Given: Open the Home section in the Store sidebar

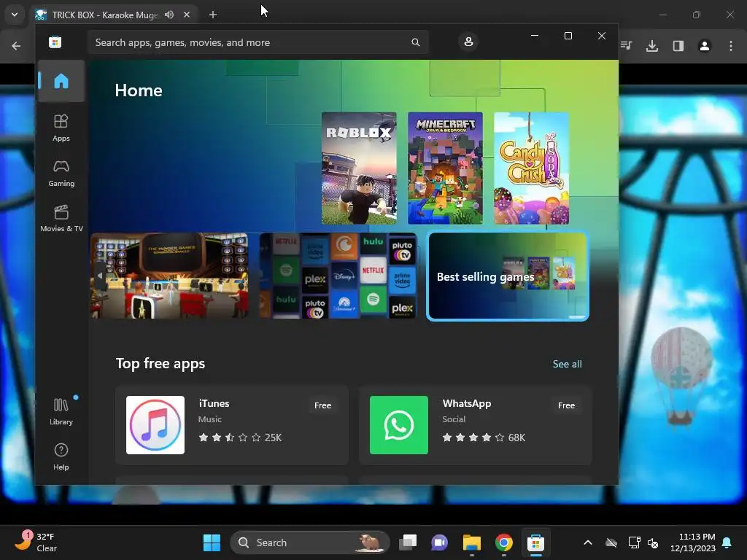Looking at the screenshot, I should tap(61, 81).
